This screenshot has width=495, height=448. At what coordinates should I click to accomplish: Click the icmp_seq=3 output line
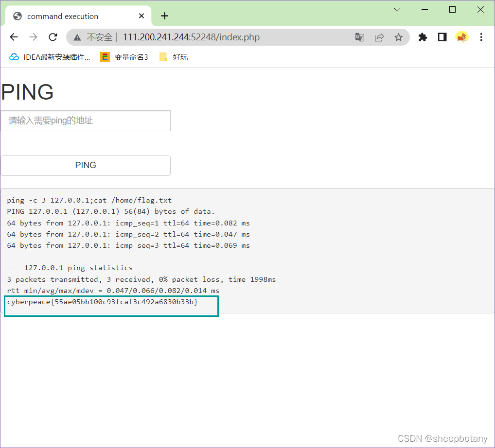[128, 245]
